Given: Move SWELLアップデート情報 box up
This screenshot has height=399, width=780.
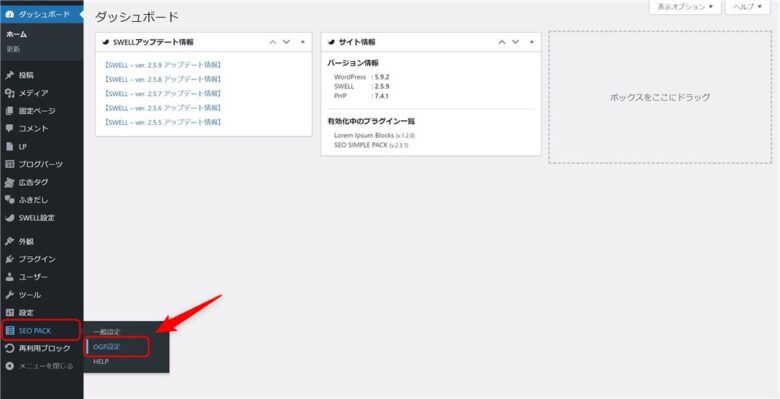Looking at the screenshot, I should click(x=273, y=42).
